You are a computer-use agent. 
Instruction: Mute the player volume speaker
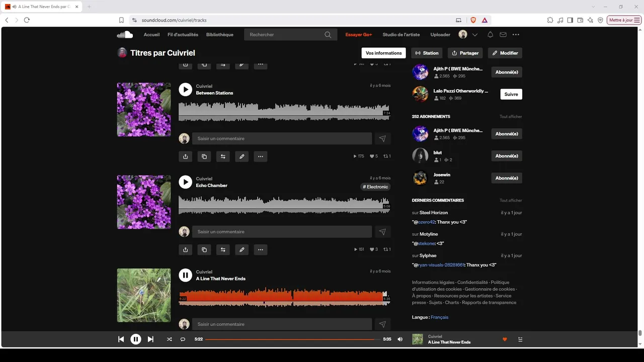(x=400, y=339)
